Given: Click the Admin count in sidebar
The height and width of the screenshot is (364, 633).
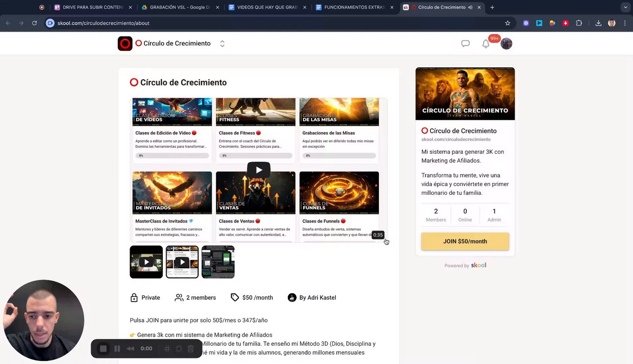Looking at the screenshot, I should (494, 215).
